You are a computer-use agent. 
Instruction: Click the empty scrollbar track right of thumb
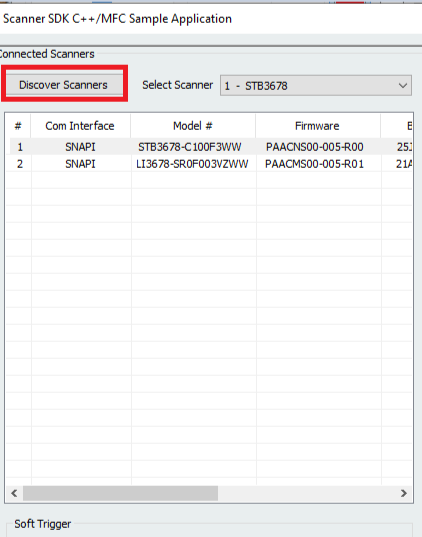[x=307, y=494]
